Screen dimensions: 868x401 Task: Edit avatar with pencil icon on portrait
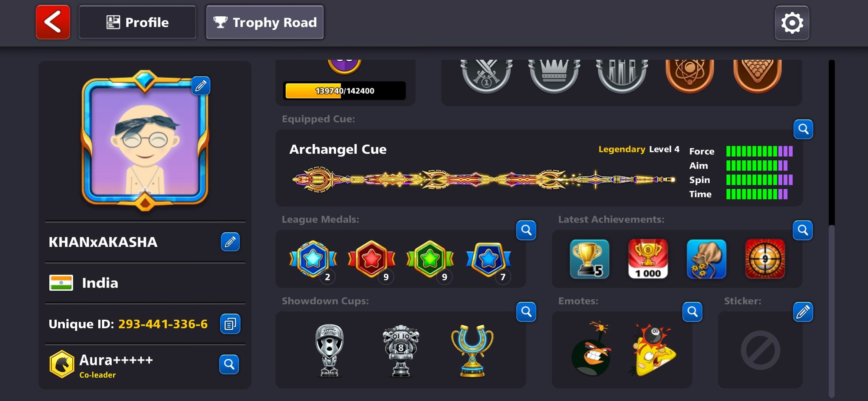(x=201, y=86)
